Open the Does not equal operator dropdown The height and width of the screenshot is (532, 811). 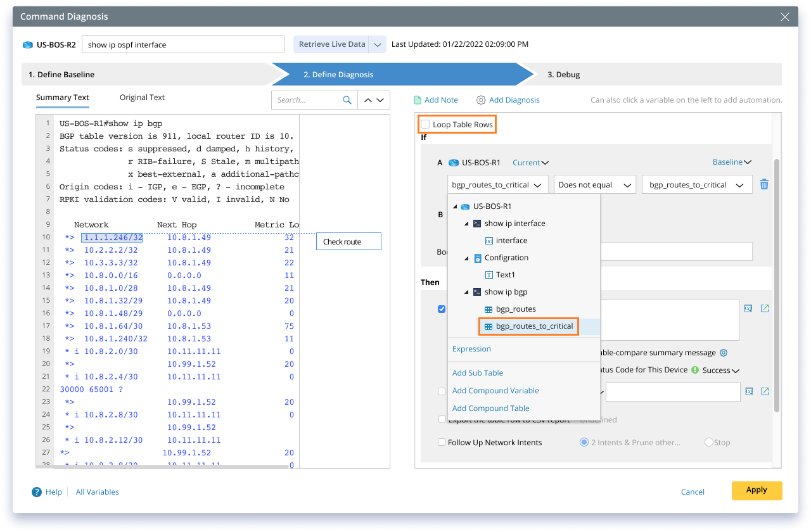point(595,185)
